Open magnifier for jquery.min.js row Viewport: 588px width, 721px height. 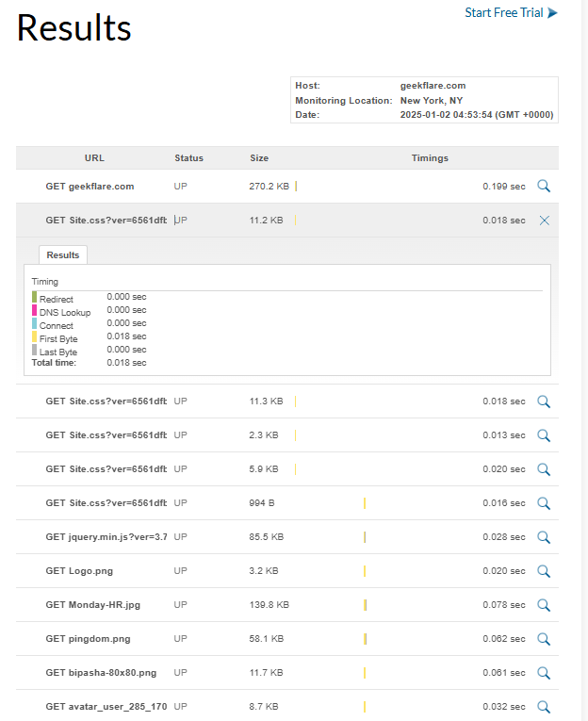pyautogui.click(x=544, y=537)
